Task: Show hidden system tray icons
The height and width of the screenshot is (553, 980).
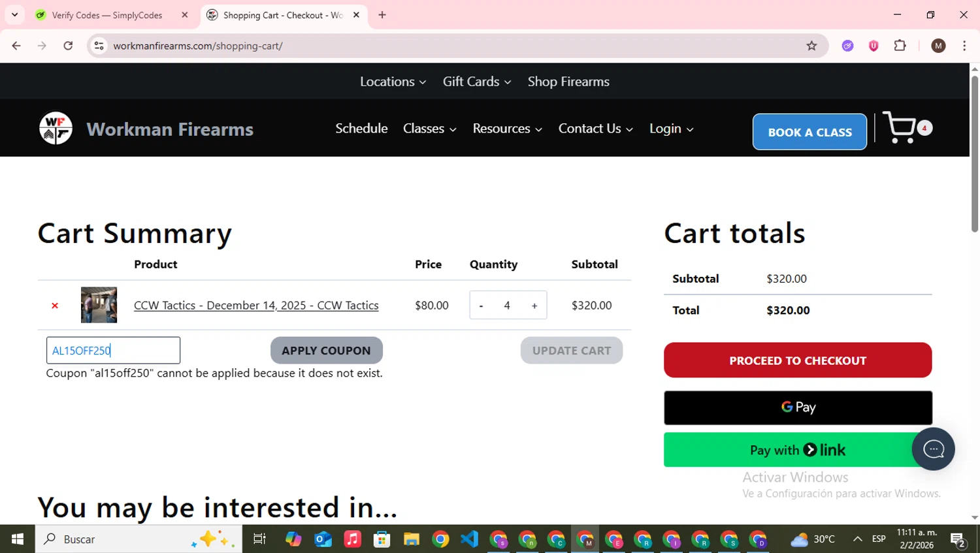Action: [x=857, y=539]
